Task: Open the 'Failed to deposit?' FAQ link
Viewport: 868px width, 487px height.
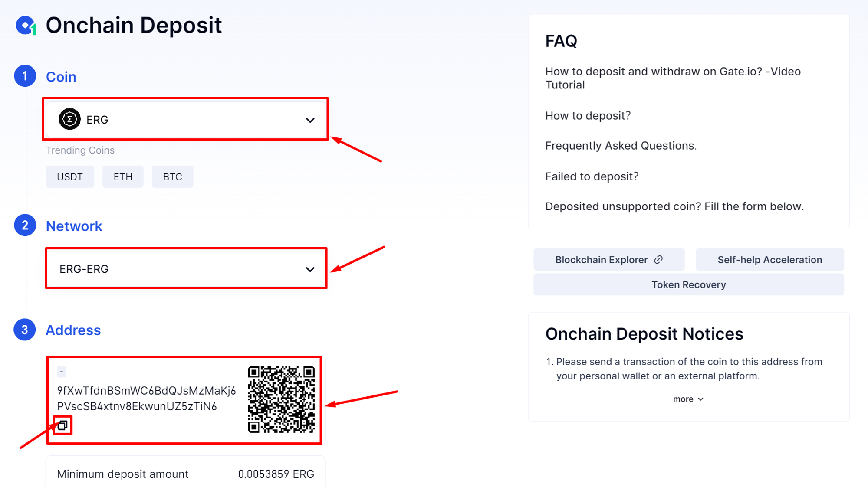Action: tap(592, 176)
